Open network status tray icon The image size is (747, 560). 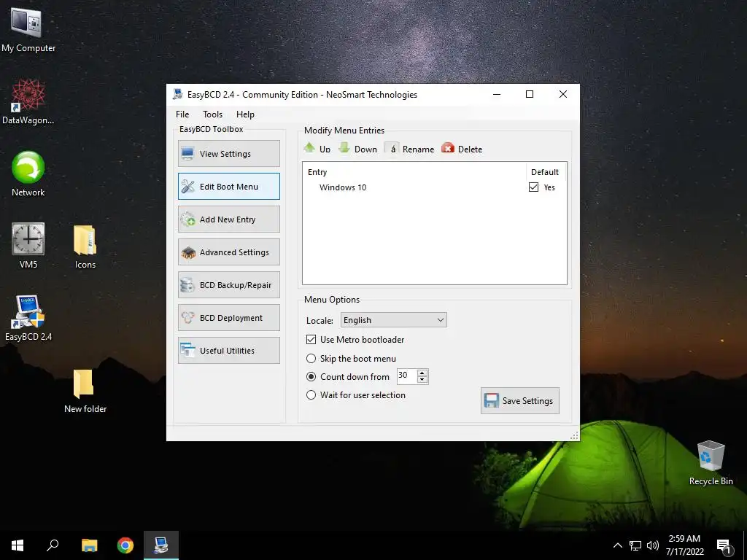(635, 545)
